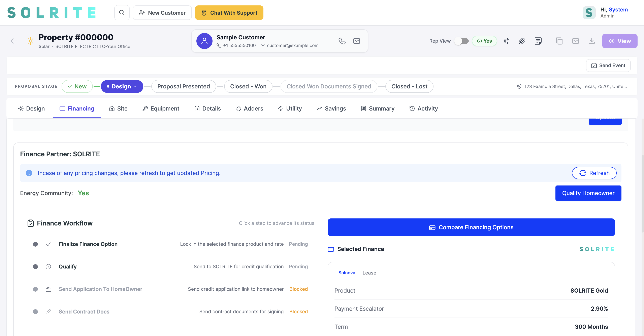Click the 300 Months term value

click(591, 327)
